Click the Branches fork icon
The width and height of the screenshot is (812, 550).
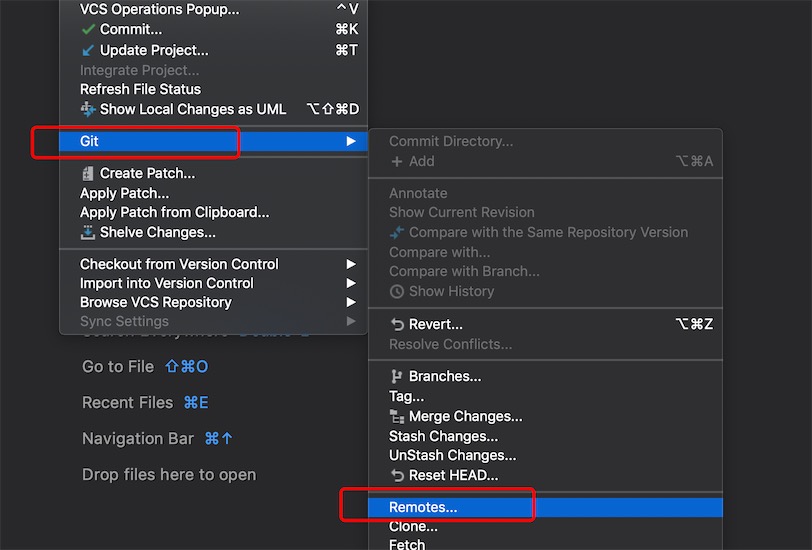[397, 377]
